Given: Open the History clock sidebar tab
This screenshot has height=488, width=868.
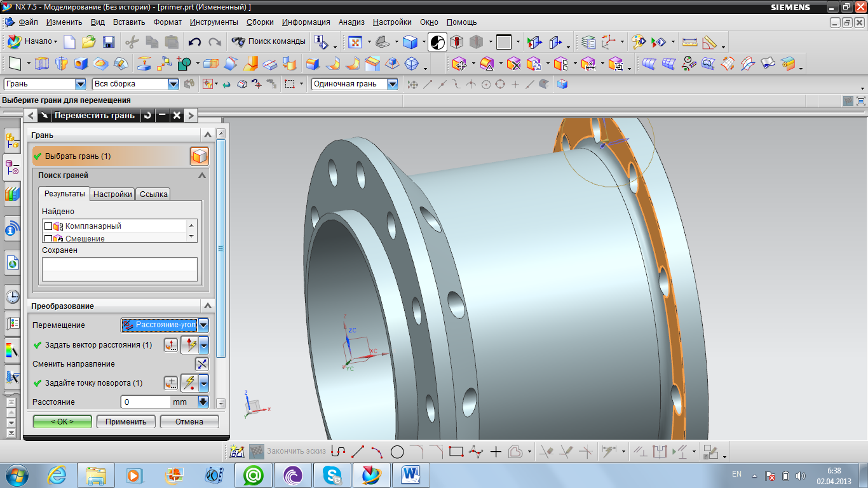Looking at the screenshot, I should coord(12,295).
